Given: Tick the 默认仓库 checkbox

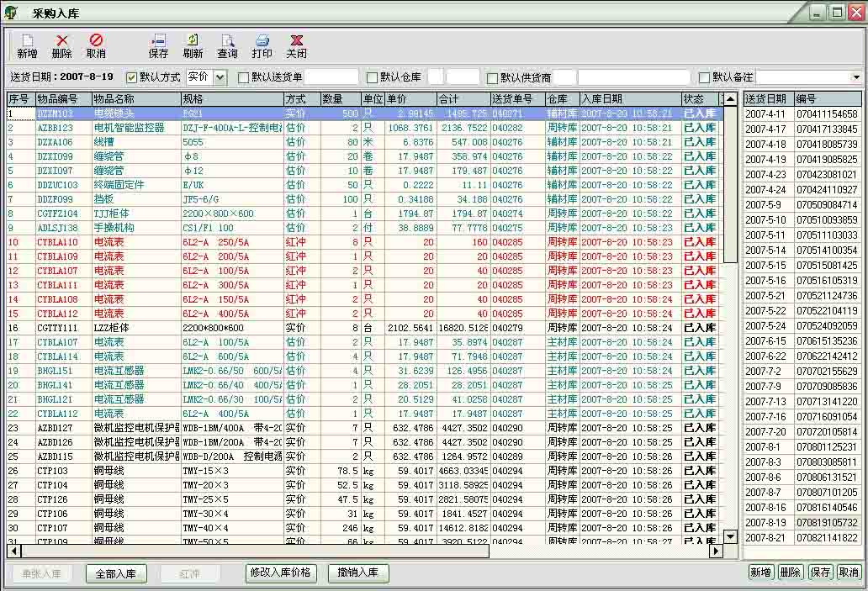Looking at the screenshot, I should [x=372, y=78].
